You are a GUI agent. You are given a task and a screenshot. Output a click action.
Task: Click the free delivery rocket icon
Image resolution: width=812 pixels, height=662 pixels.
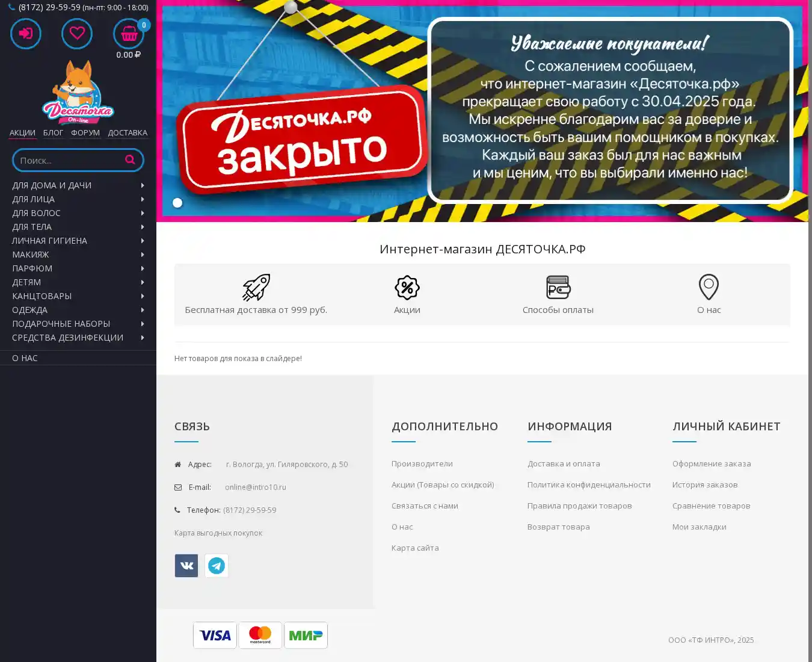click(256, 287)
